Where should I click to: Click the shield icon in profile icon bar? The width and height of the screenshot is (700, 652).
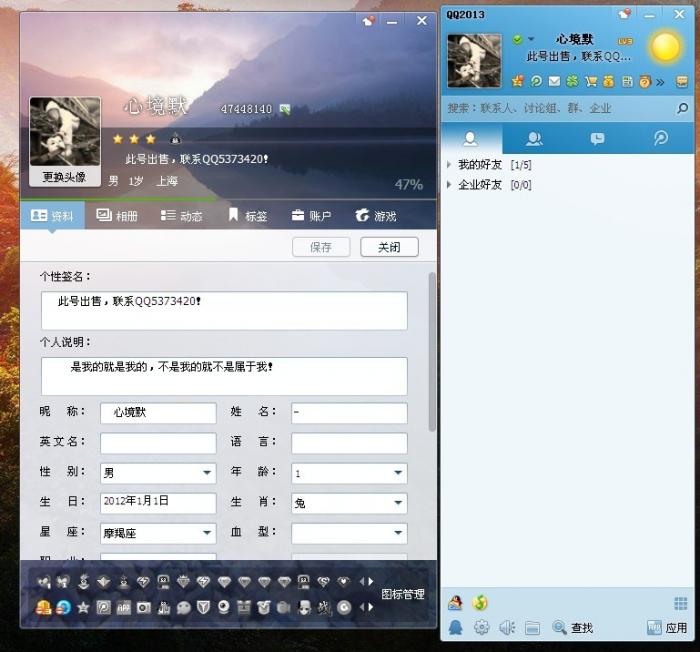204,607
